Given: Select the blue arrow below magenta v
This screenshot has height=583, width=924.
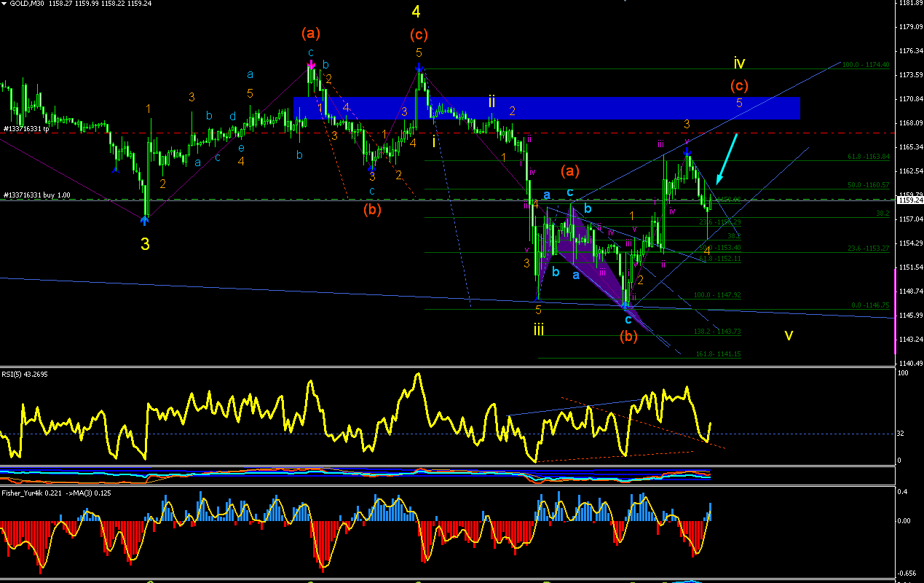Looking at the screenshot, I should (687, 152).
